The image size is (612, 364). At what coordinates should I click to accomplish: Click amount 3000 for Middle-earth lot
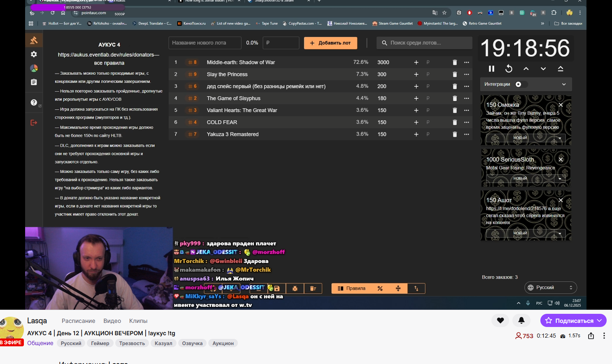tap(383, 63)
